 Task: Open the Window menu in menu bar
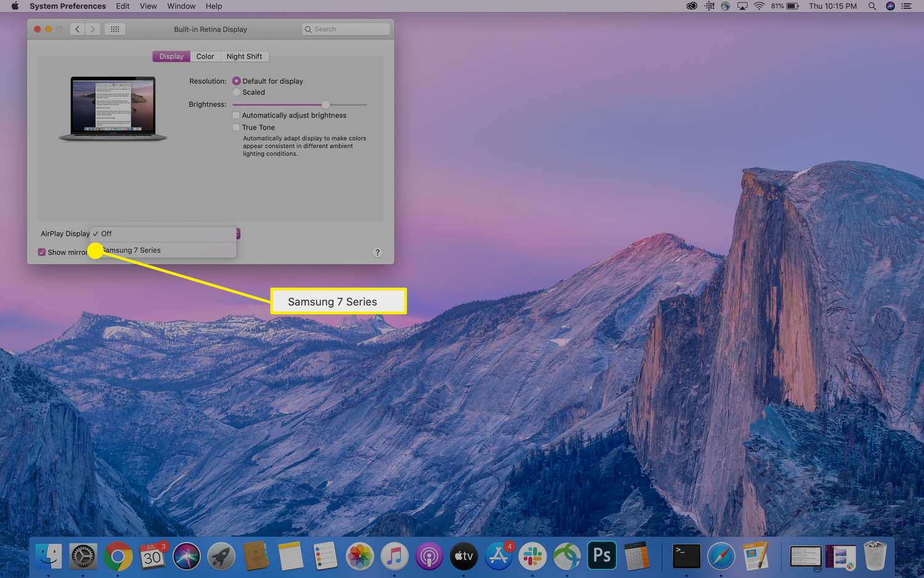click(181, 6)
